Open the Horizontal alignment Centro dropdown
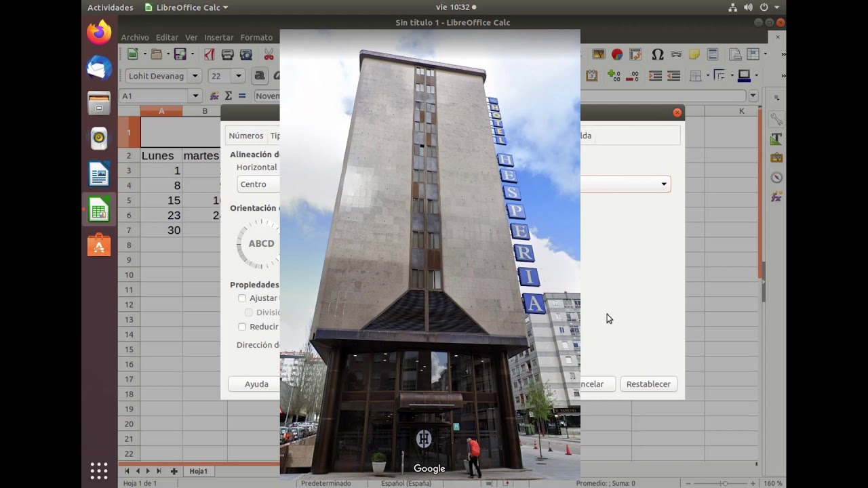This screenshot has width=868, height=488. 258,184
